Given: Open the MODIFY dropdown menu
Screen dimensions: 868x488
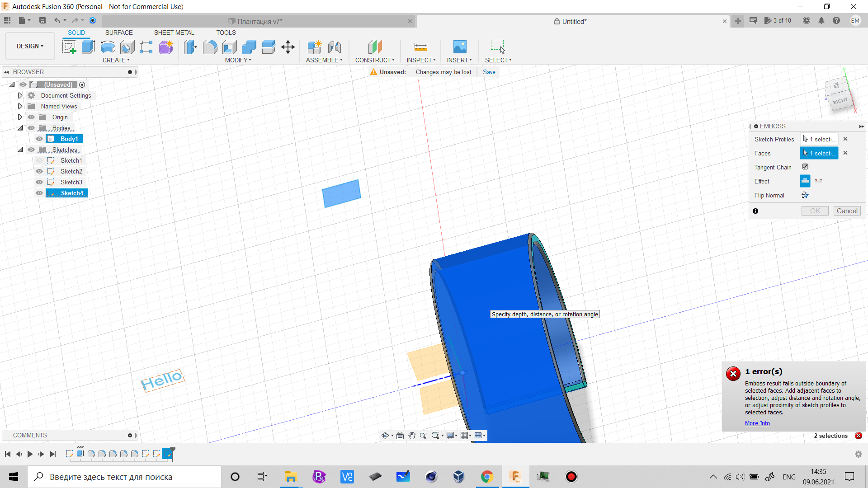Looking at the screenshot, I should tap(238, 60).
